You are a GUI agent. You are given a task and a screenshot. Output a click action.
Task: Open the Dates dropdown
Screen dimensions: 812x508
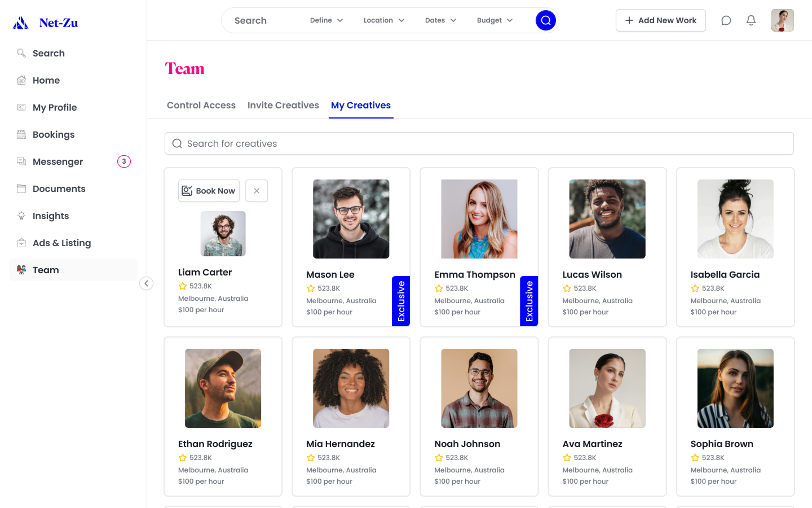point(440,20)
